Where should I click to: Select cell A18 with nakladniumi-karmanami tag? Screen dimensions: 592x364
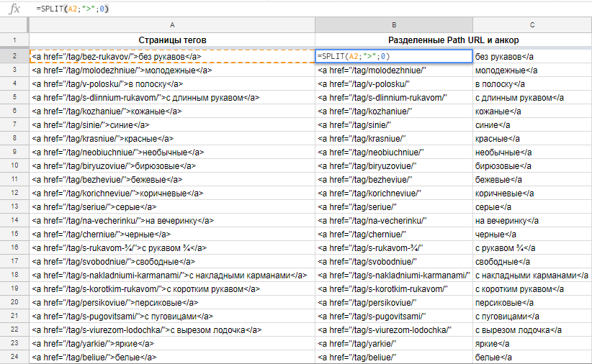[171, 276]
